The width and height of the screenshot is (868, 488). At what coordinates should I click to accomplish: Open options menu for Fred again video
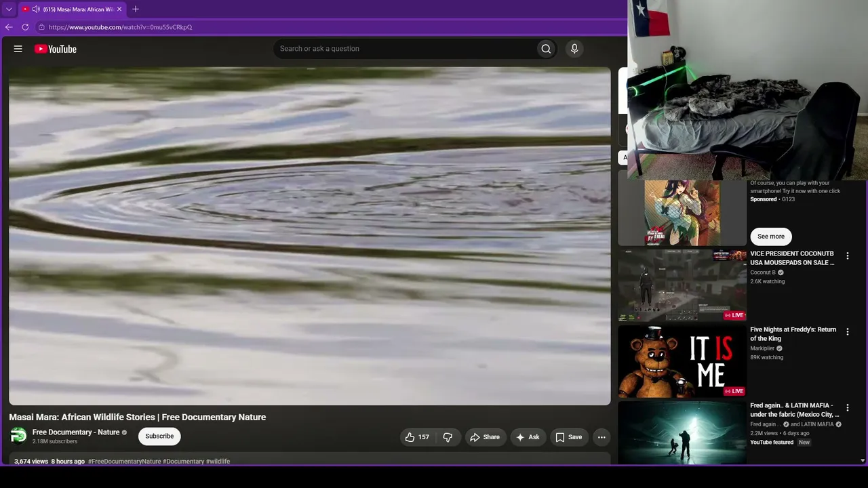(847, 408)
